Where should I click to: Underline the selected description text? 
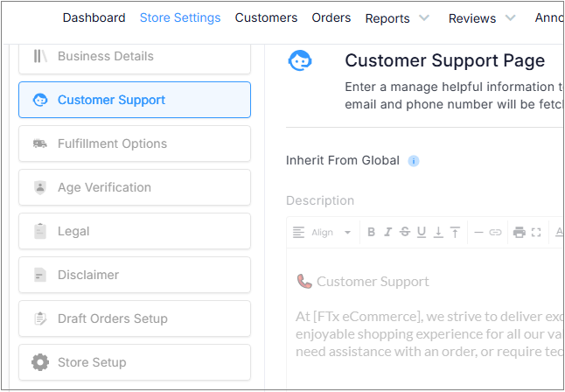(422, 232)
